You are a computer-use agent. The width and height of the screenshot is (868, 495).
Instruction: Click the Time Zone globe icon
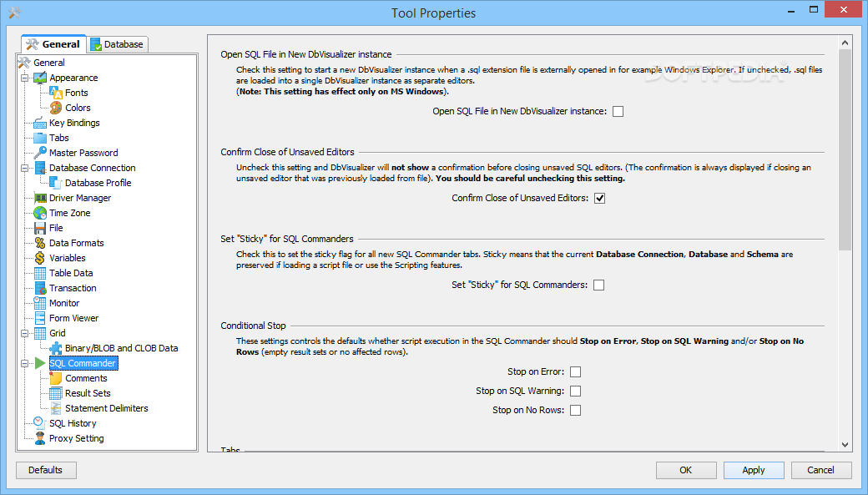pyautogui.click(x=40, y=213)
